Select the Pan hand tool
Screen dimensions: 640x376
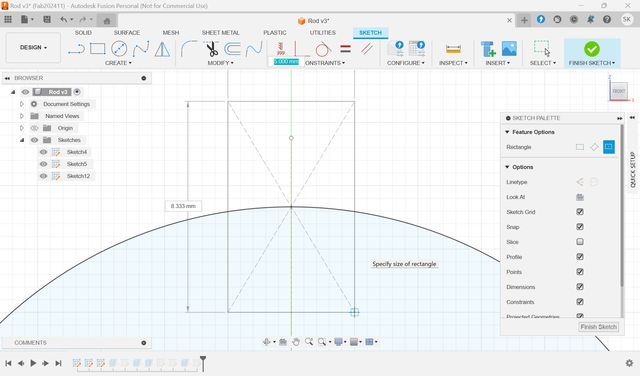point(296,342)
